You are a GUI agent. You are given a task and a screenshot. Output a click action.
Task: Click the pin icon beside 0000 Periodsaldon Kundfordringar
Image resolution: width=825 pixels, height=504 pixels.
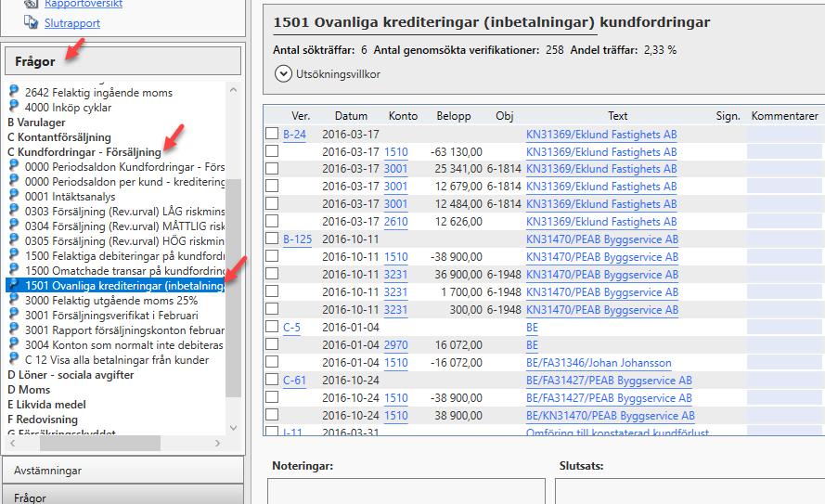[14, 166]
